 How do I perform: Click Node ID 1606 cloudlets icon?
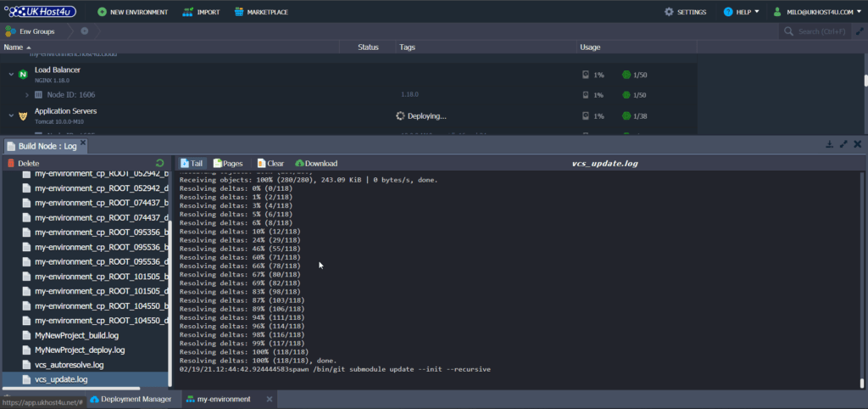pos(626,95)
